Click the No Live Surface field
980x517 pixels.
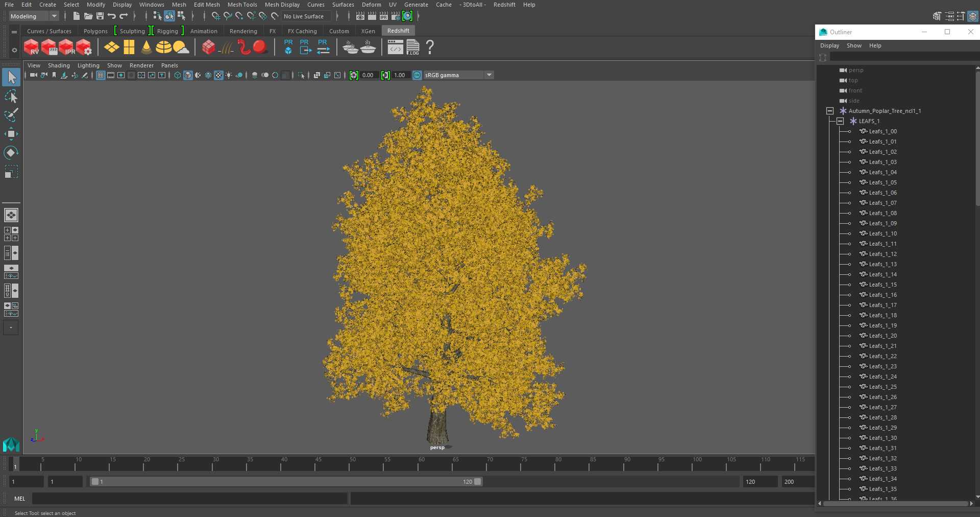coord(306,16)
